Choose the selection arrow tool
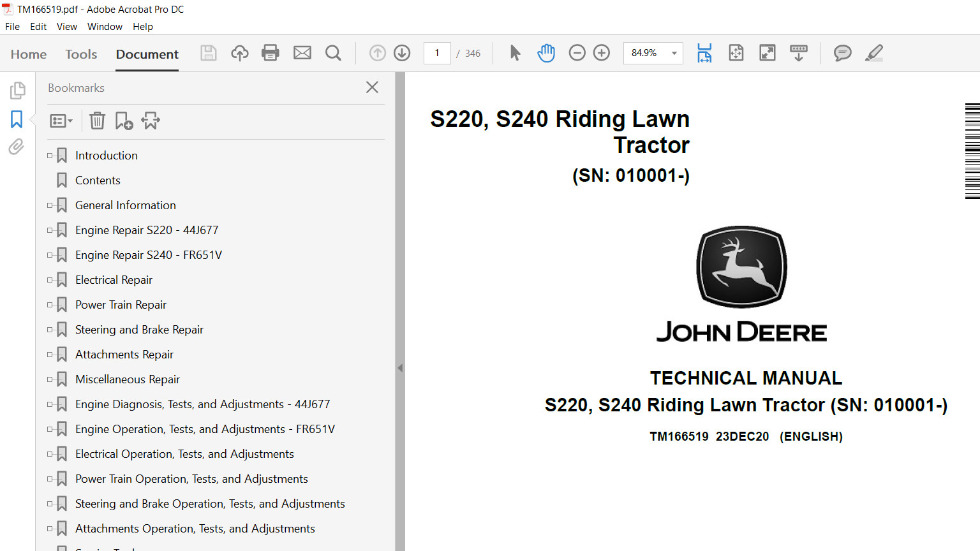The height and width of the screenshot is (551, 980). pos(516,53)
